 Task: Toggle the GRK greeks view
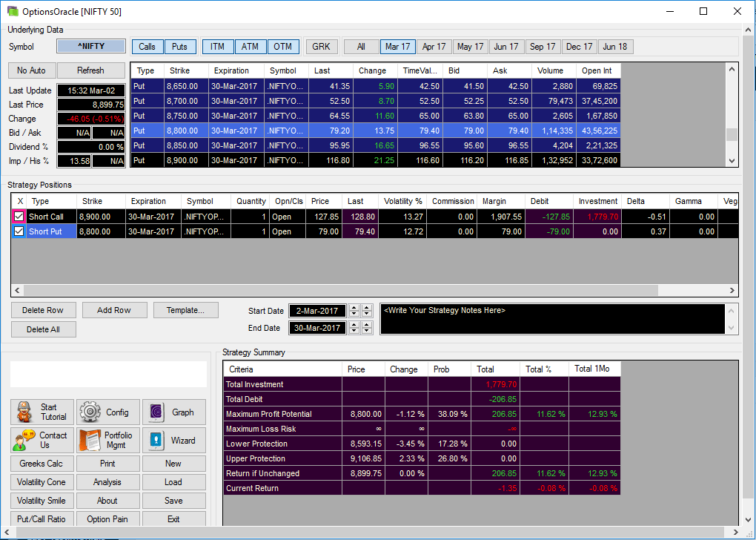(321, 47)
